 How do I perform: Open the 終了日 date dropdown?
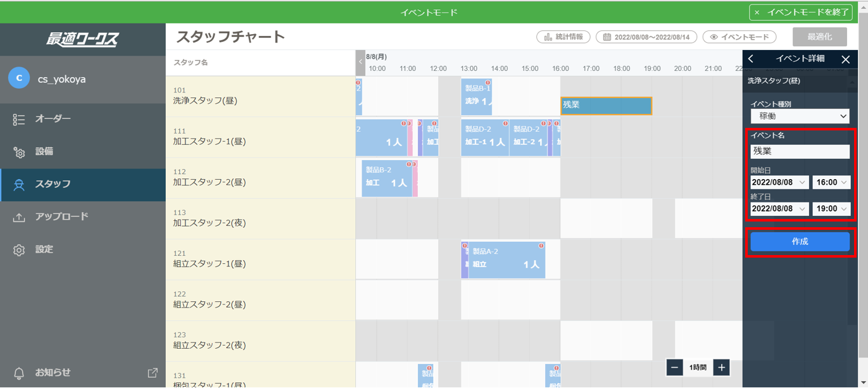click(779, 208)
